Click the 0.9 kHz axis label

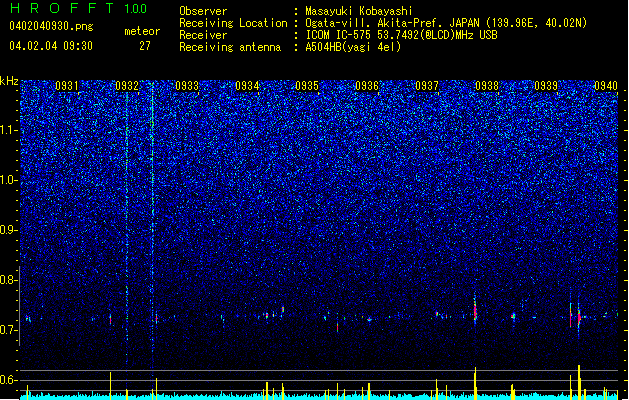click(9, 230)
